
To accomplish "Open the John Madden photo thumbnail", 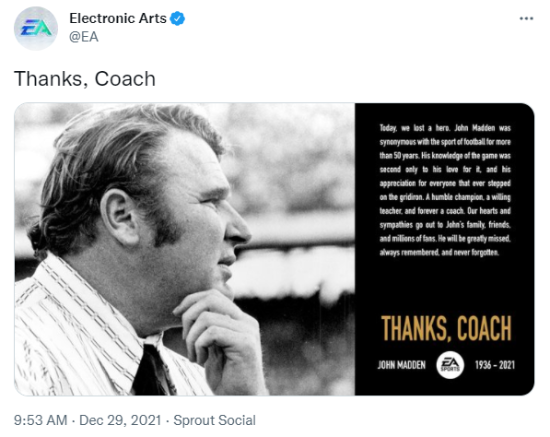I will coord(185,249).
